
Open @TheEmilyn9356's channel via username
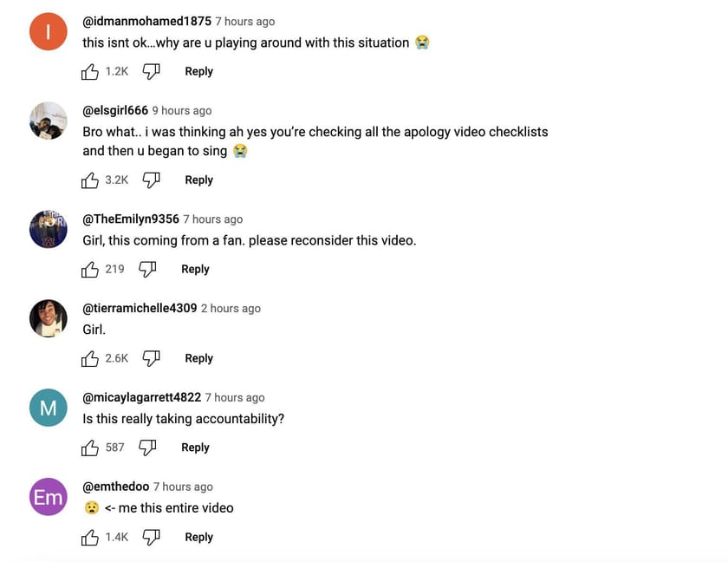click(130, 219)
